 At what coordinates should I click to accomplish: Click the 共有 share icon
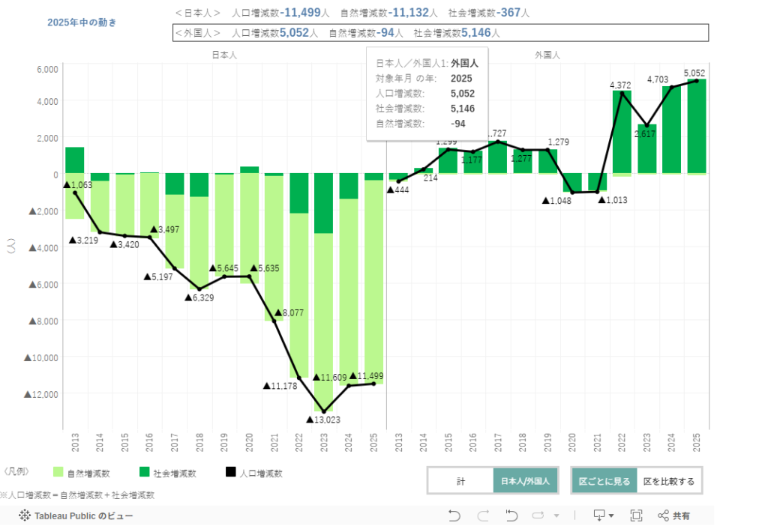[x=673, y=516]
